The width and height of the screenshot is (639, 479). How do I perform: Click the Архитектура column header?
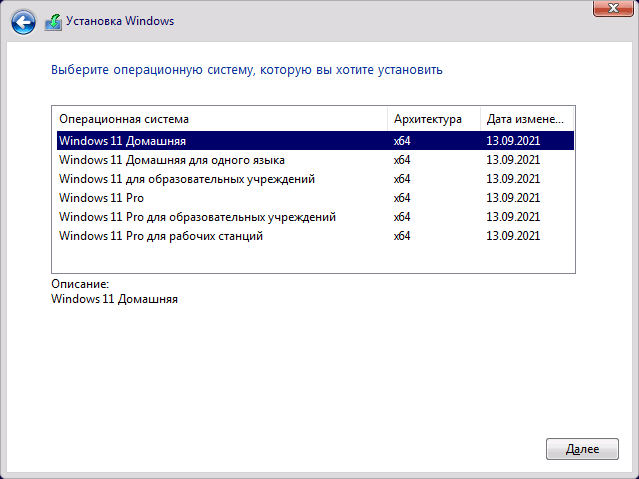click(428, 119)
